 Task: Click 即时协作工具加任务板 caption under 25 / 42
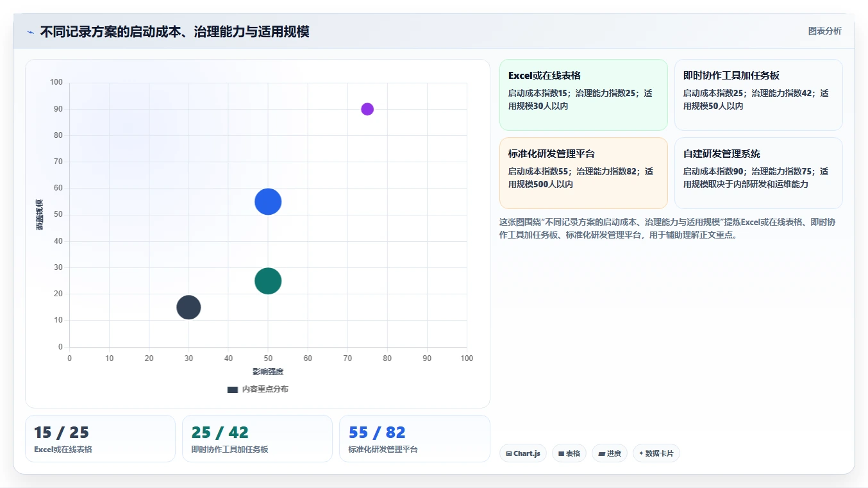coord(230,450)
